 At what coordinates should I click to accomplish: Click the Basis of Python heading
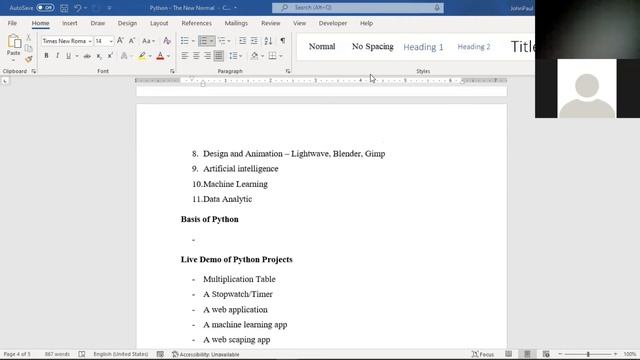(210, 219)
